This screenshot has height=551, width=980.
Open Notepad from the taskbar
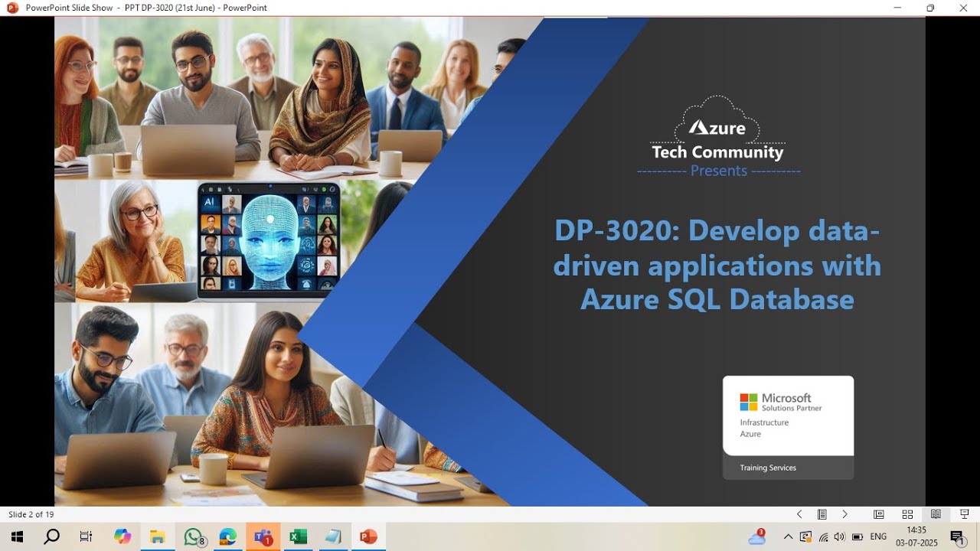pos(333,536)
